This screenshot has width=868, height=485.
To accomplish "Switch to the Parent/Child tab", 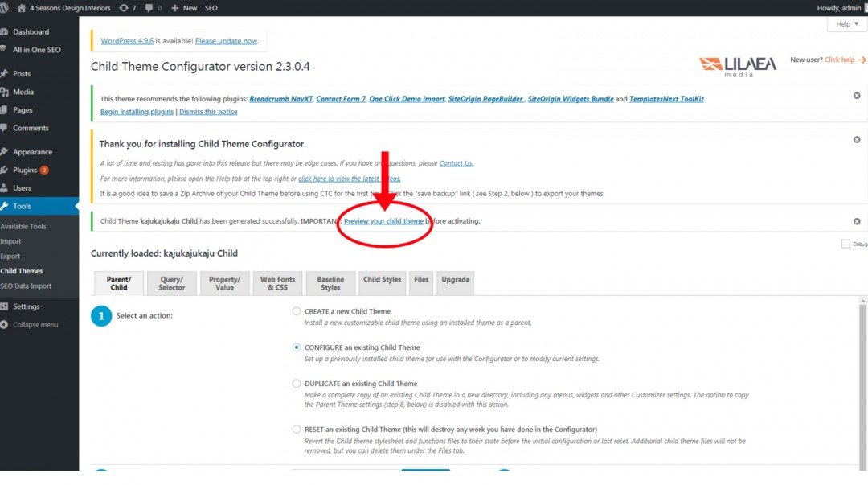I will 119,283.
